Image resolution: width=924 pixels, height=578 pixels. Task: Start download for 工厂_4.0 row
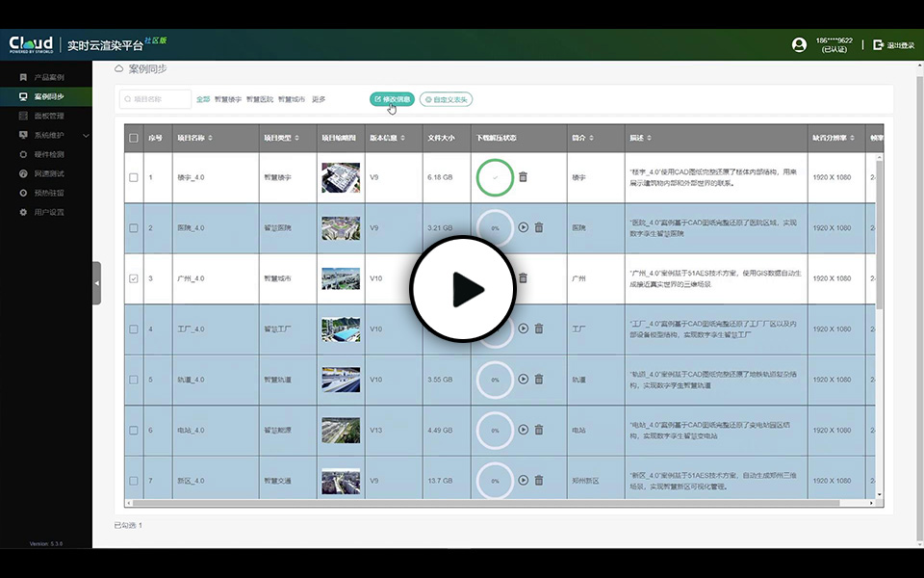point(524,328)
